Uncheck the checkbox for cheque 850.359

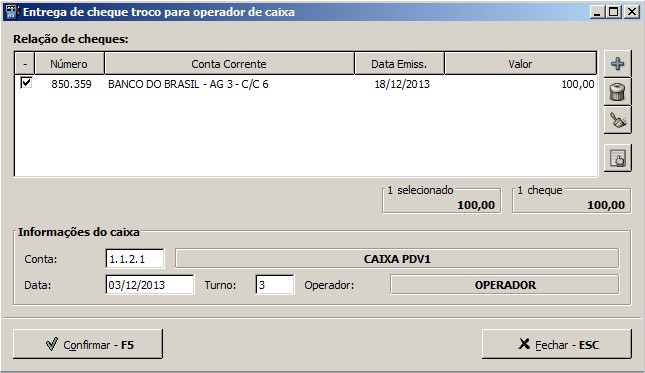pyautogui.click(x=26, y=83)
